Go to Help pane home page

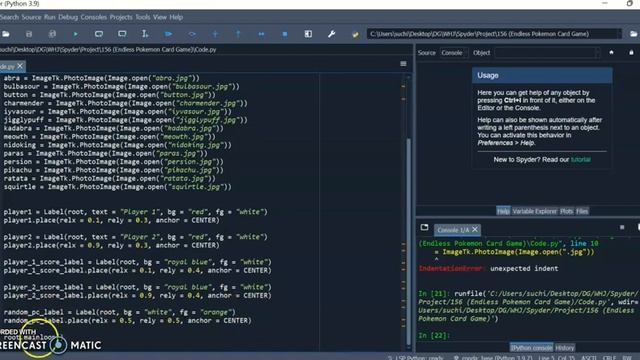coord(611,52)
